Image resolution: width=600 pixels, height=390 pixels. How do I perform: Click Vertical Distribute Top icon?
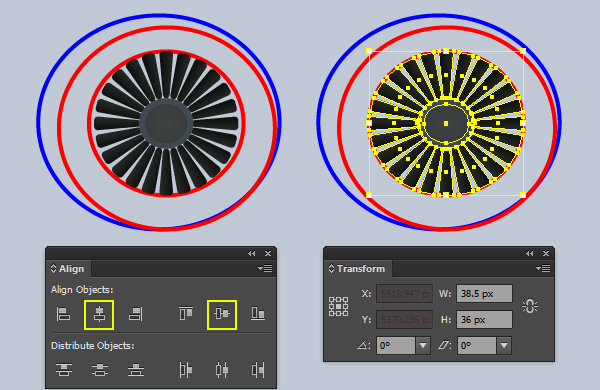64,370
